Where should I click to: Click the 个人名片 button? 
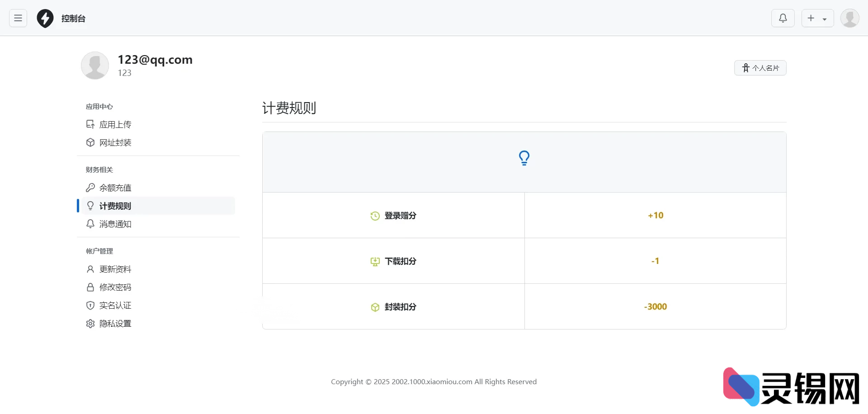point(760,68)
